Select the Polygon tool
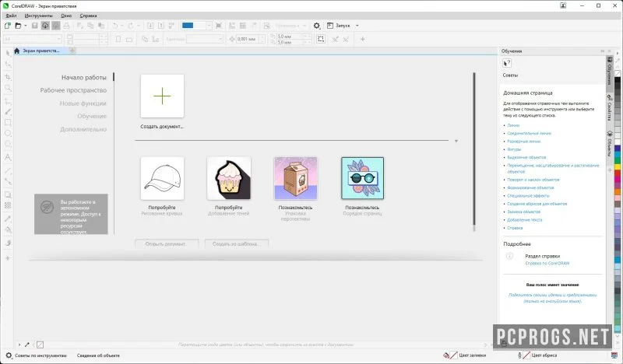 click(8, 144)
